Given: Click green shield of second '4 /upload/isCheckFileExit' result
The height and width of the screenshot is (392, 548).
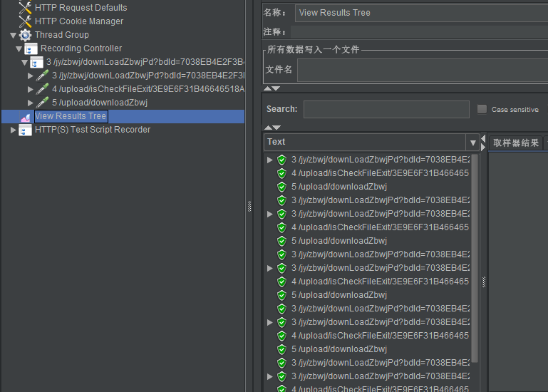Looking at the screenshot, I should [281, 227].
